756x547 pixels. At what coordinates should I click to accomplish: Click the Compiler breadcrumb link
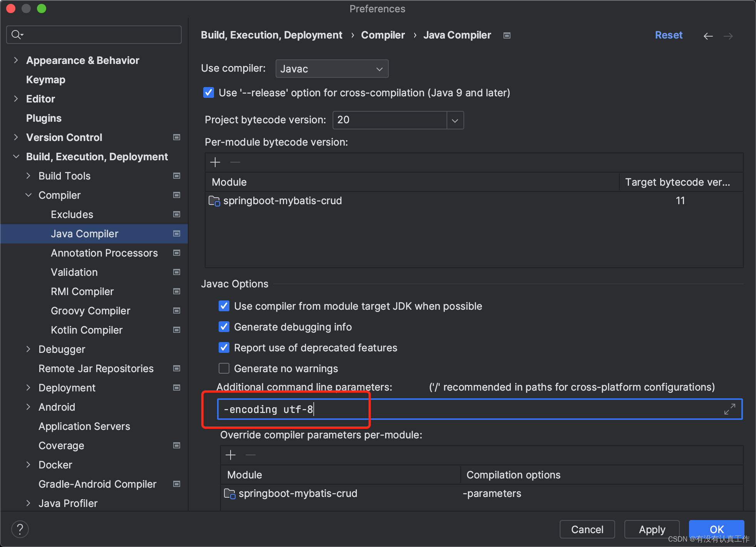[x=383, y=35]
